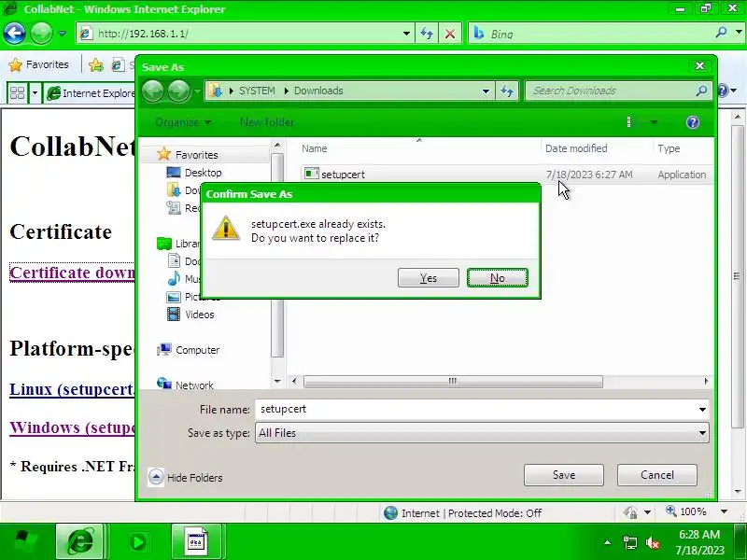The image size is (747, 560).
Task: Open the IE tab list dropdown arrow
Action: [x=35, y=92]
